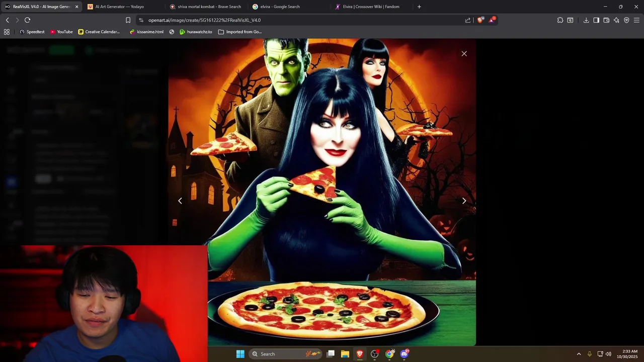644x362 pixels.
Task: Open Brave Shields lion icon
Action: point(480,20)
